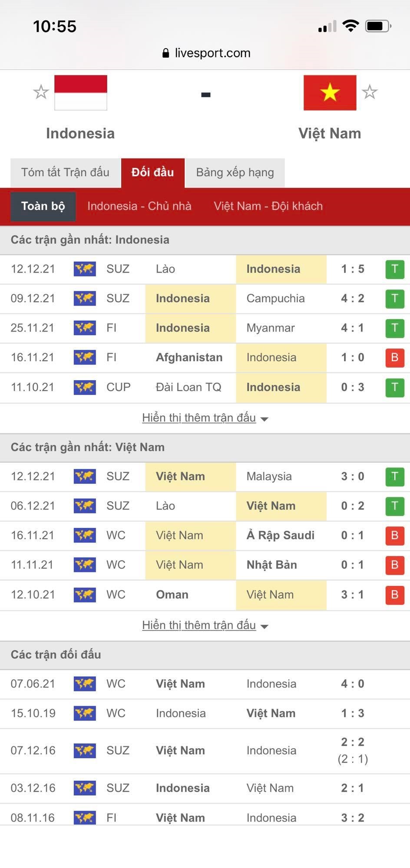Viewport: 410px width, 868px height.
Task: Open Việt Nam vs Malaysia 3:0 match
Action: tap(235, 477)
